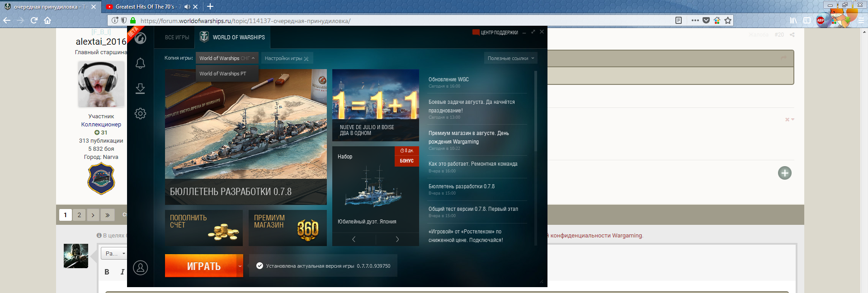Click the share icon next to #20
The width and height of the screenshot is (868, 293).
pos(792,35)
